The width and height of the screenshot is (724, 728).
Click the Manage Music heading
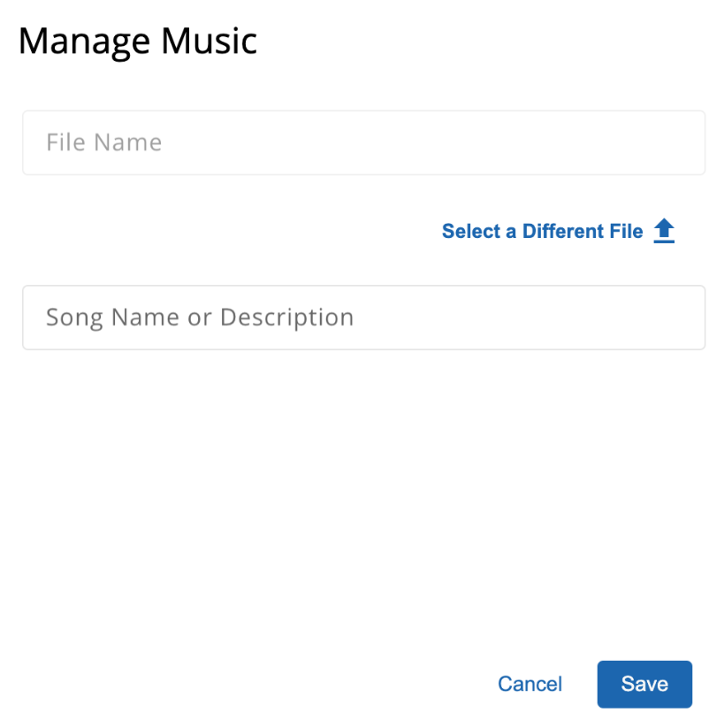click(138, 42)
